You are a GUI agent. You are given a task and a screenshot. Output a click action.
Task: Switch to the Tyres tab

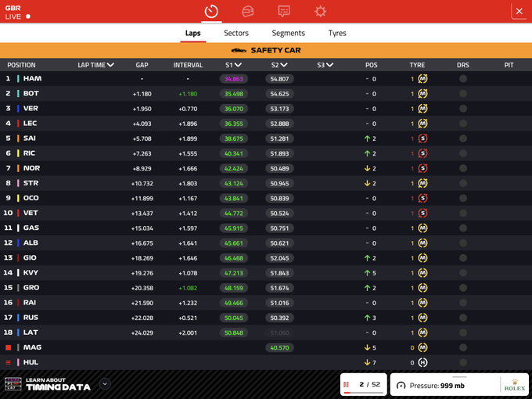pyautogui.click(x=337, y=33)
